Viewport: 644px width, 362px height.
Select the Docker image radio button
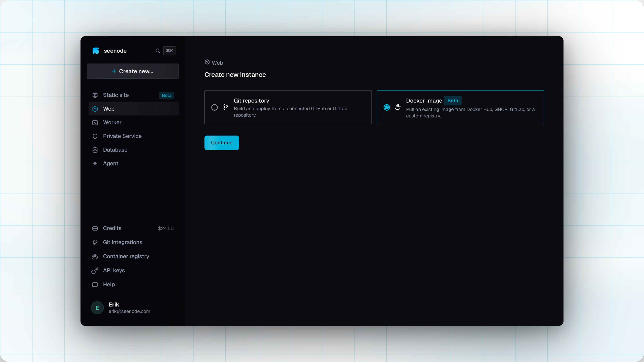pos(387,107)
